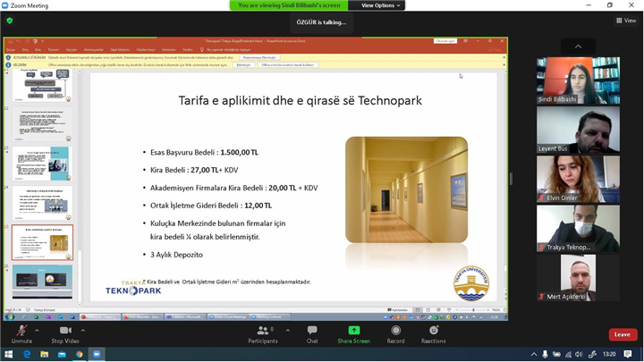Select Sindi Bilibashi's video tile
Image resolution: width=644 pixels, height=362 pixels.
[578, 80]
